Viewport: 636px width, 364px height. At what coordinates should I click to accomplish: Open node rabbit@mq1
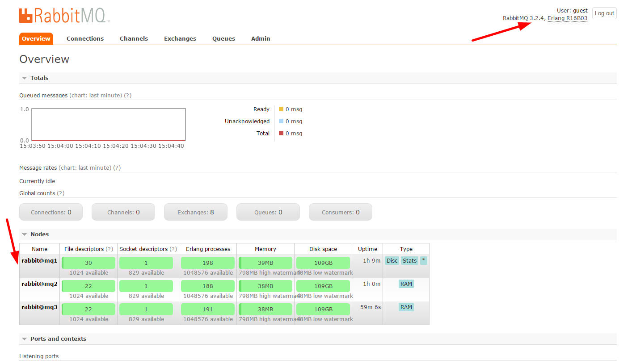39,260
